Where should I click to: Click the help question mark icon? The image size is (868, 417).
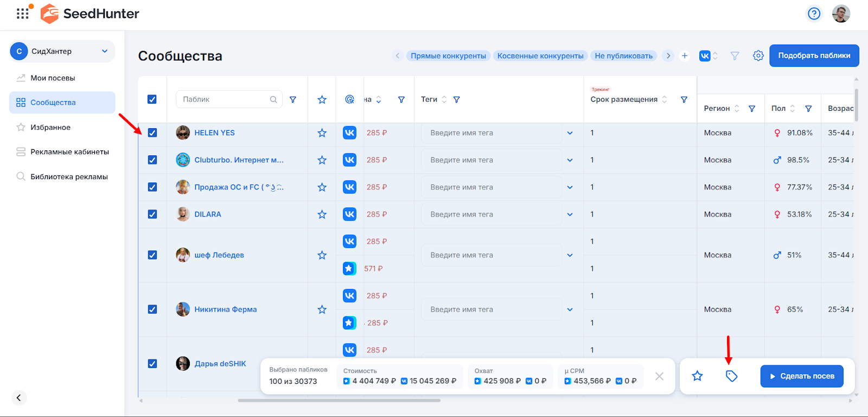pos(814,14)
